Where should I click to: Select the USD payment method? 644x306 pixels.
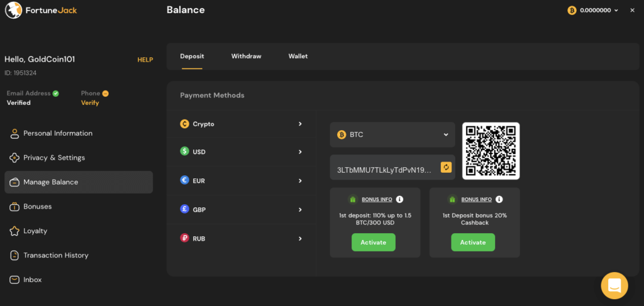(241, 152)
